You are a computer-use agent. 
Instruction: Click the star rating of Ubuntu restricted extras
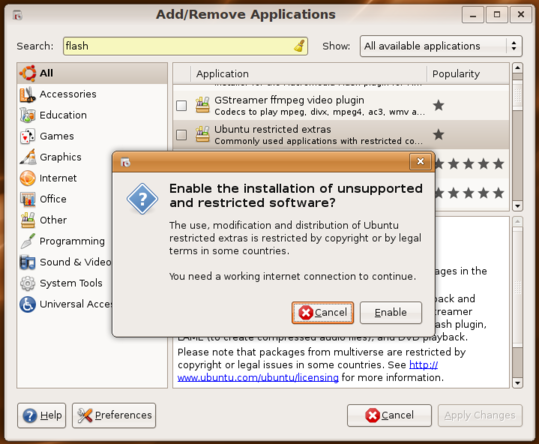438,134
